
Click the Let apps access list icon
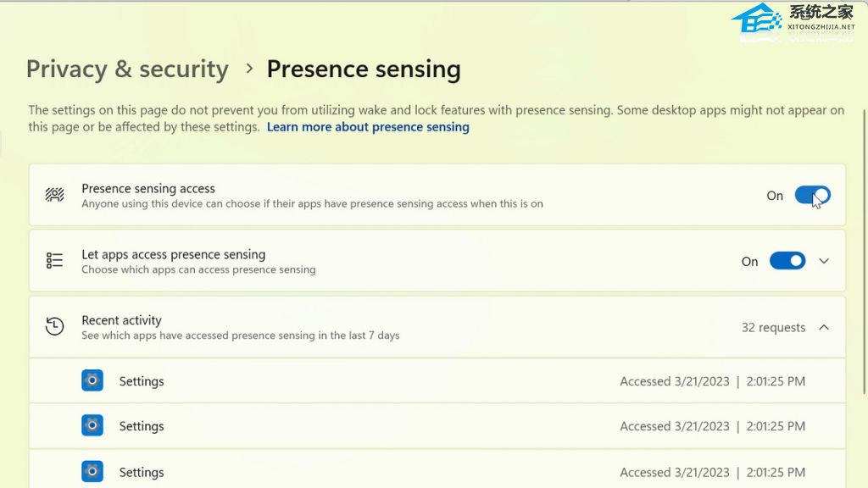pos(55,261)
